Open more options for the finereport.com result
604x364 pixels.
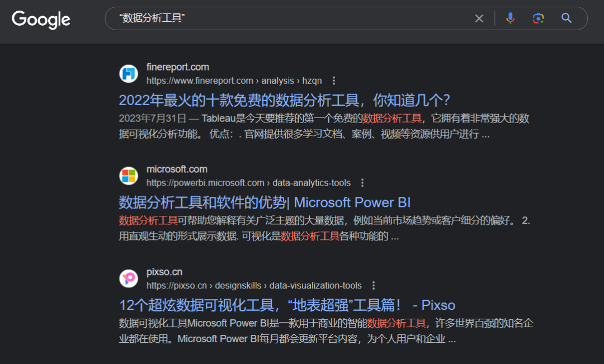(333, 81)
